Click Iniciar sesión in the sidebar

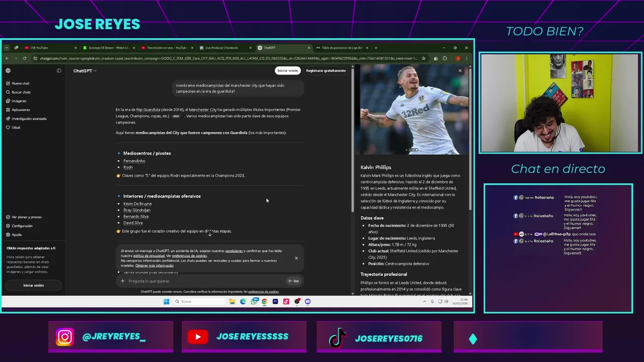point(33,286)
